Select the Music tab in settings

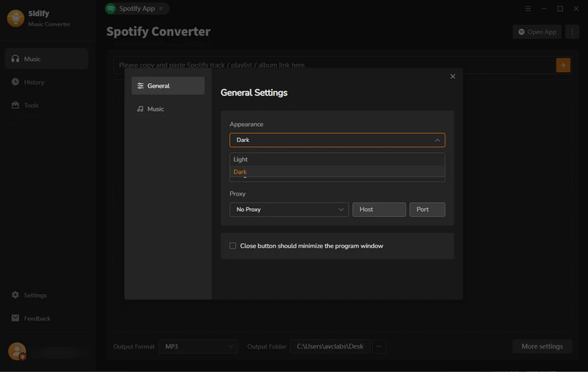click(x=168, y=109)
